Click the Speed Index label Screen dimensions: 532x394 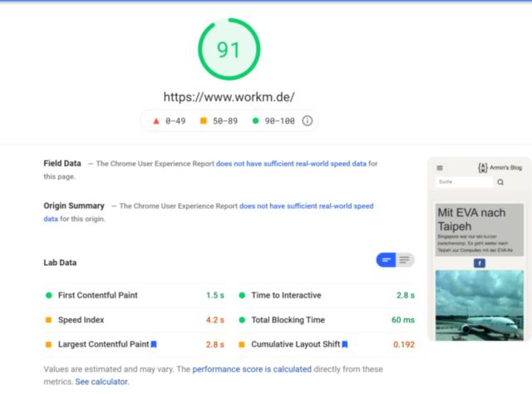pyautogui.click(x=81, y=320)
